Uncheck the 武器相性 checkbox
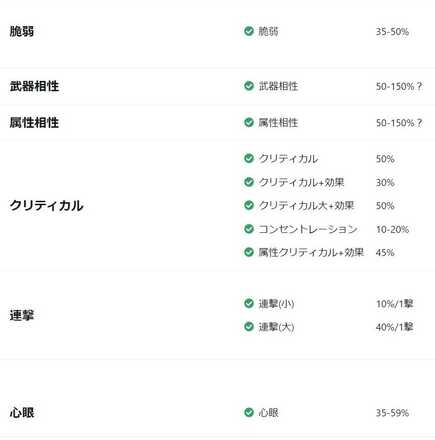The height and width of the screenshot is (440, 435). (x=249, y=86)
